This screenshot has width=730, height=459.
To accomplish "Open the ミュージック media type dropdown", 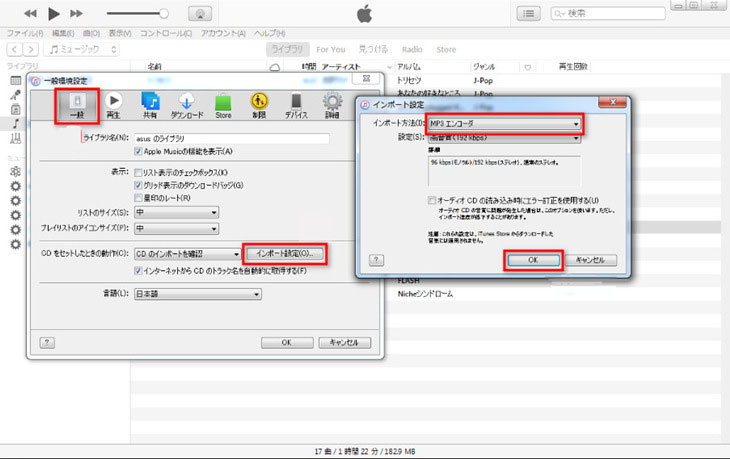I will tap(81, 49).
